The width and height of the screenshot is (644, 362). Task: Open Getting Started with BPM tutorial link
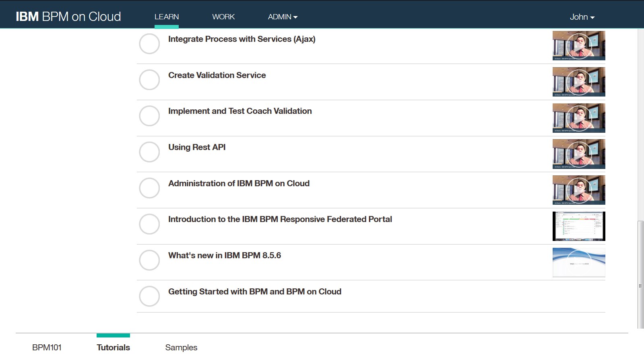coord(255,292)
